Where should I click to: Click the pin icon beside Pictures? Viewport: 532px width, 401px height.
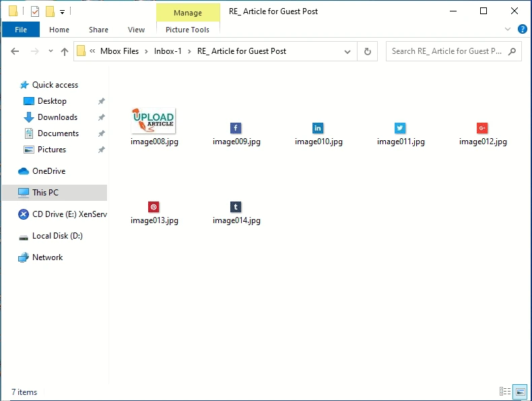click(x=101, y=150)
